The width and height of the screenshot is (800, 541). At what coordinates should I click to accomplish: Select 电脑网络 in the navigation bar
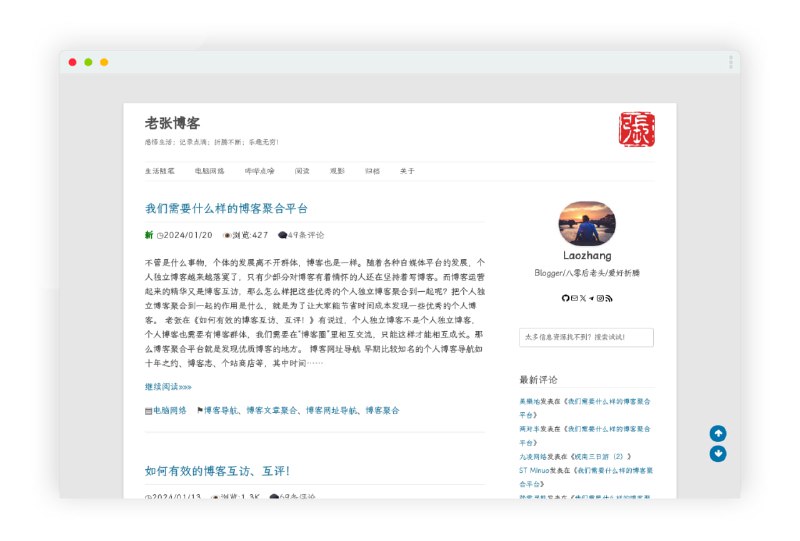coord(209,171)
